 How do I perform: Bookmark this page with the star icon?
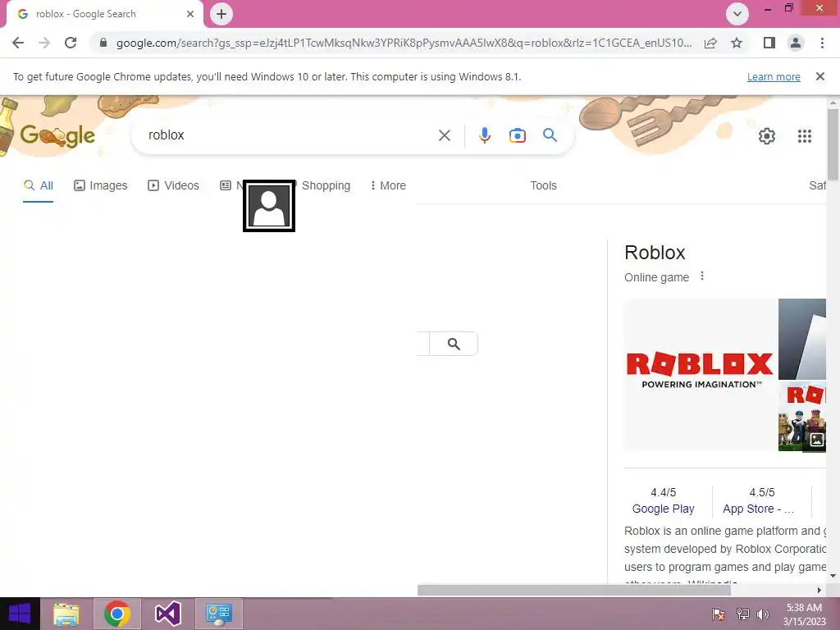[737, 43]
